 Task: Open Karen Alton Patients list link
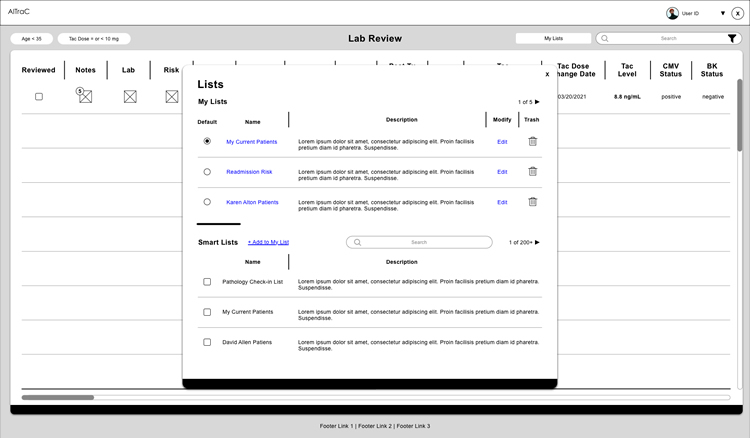[252, 202]
